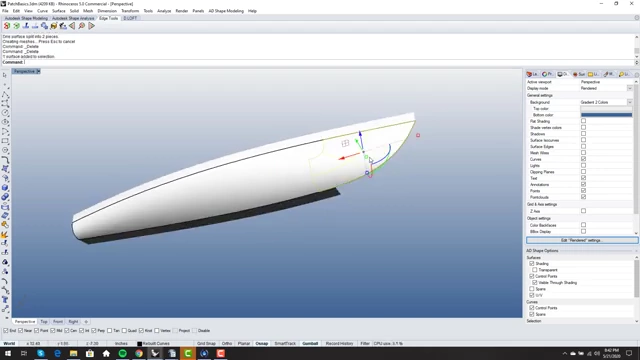Select the Circle tool in left sidebar

[5, 113]
